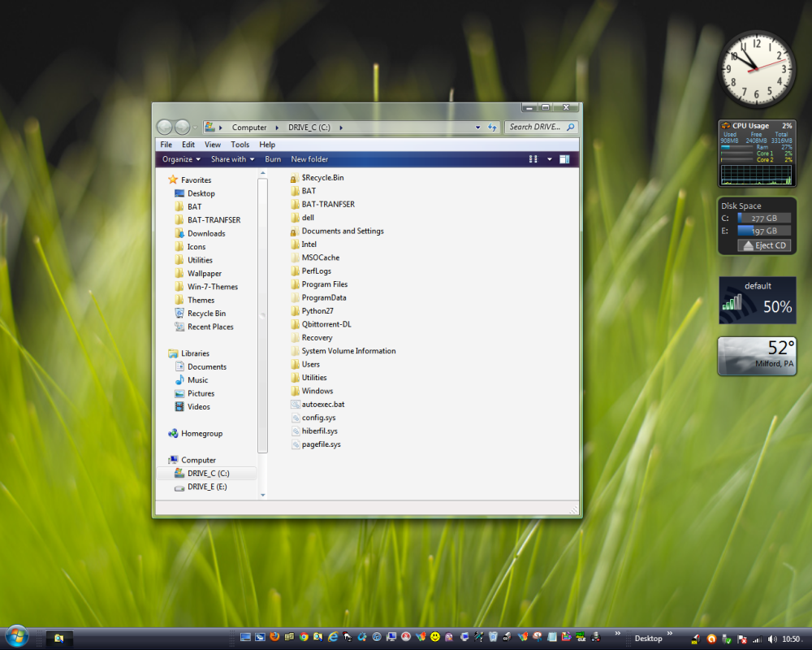Click the back navigation arrow
Image resolution: width=812 pixels, height=650 pixels.
point(164,127)
